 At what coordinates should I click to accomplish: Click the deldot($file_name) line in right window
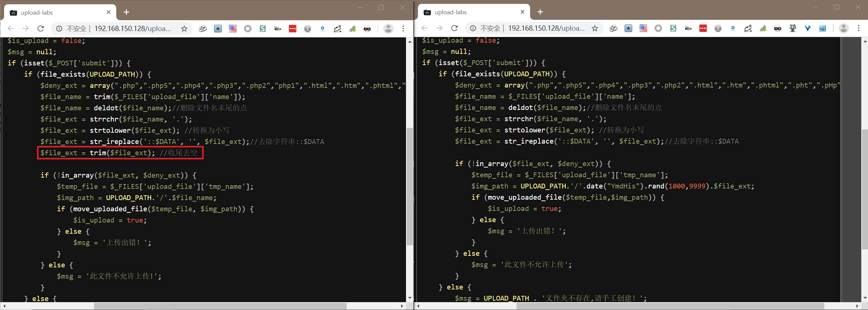558,108
